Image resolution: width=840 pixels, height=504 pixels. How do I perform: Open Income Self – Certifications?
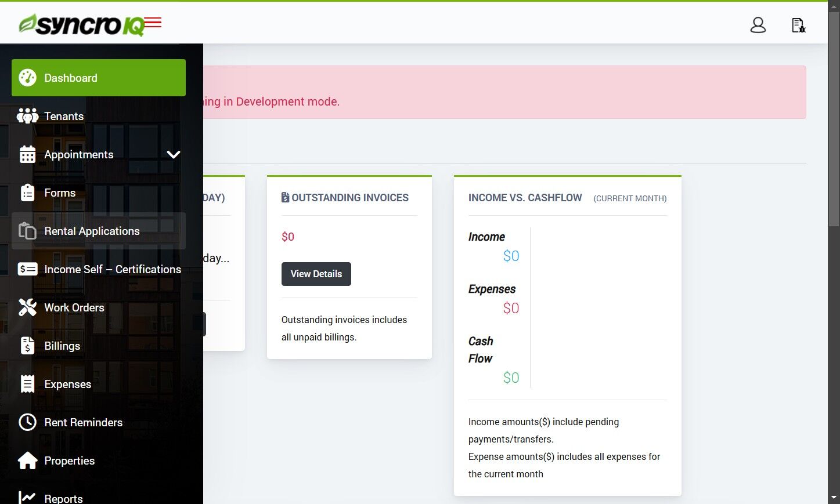99,269
